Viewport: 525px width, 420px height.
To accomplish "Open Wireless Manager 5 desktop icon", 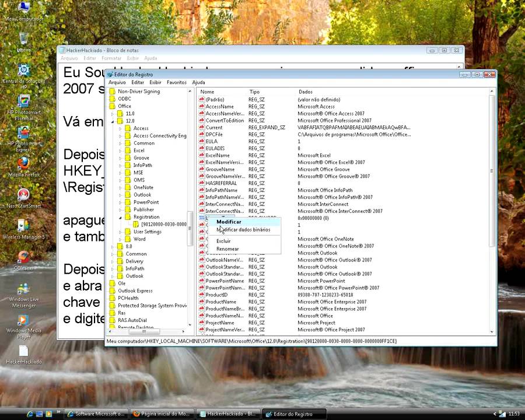I will (x=23, y=229).
